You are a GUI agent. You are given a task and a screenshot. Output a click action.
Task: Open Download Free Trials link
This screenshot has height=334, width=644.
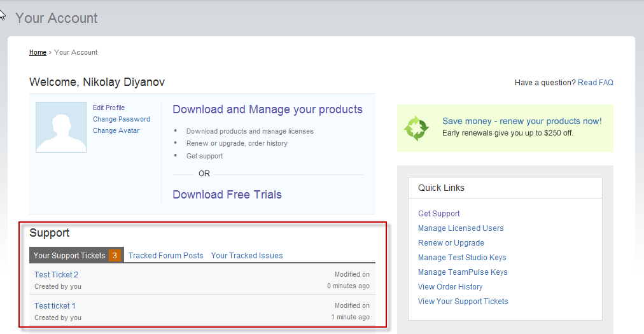click(x=227, y=195)
